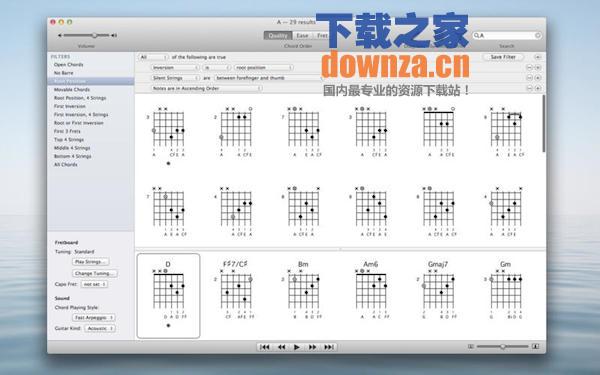
Task: Select First Inversion, 4 Strings filter
Action: pyautogui.click(x=81, y=114)
